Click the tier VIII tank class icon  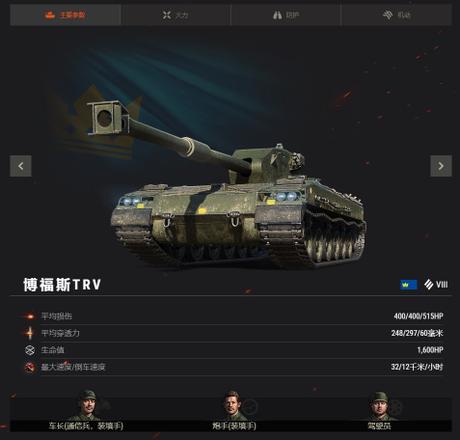coord(429,284)
